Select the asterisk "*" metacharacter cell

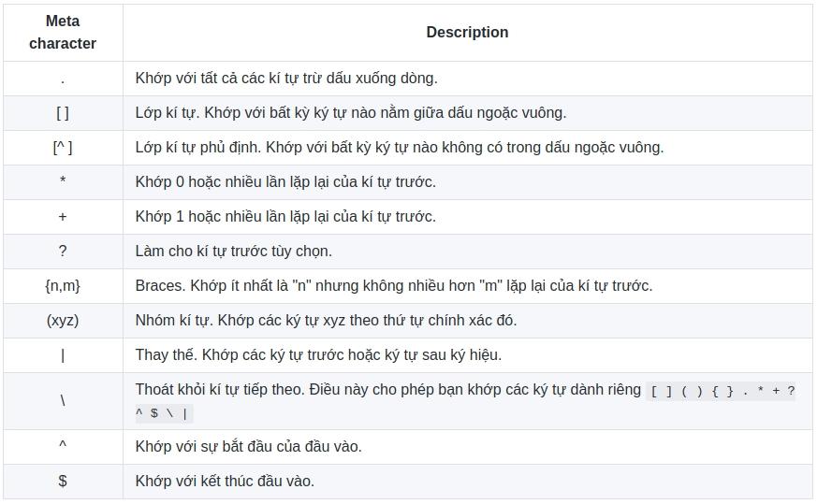[63, 182]
